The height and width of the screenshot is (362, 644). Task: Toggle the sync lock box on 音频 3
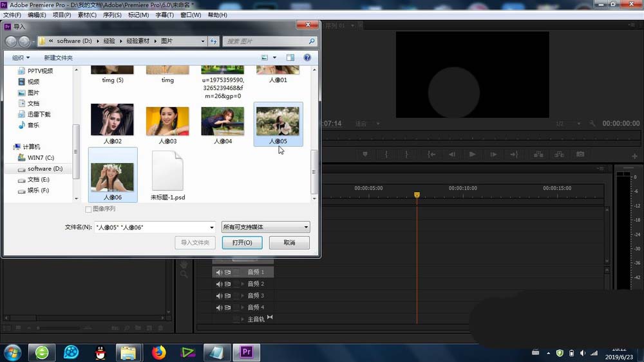click(x=236, y=296)
